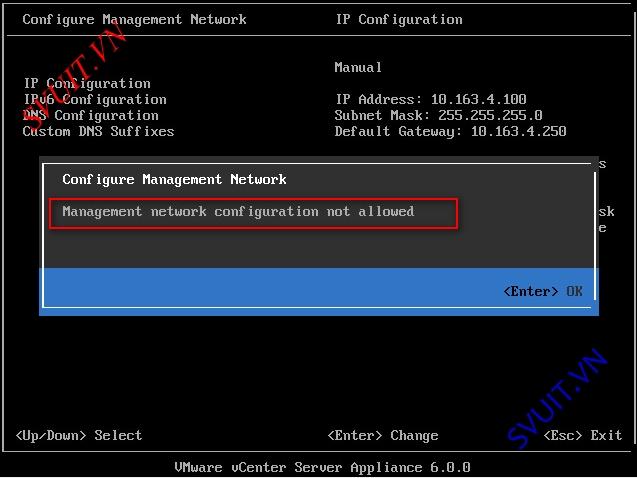Click the dialog title 'Configure Management Network'

174,180
